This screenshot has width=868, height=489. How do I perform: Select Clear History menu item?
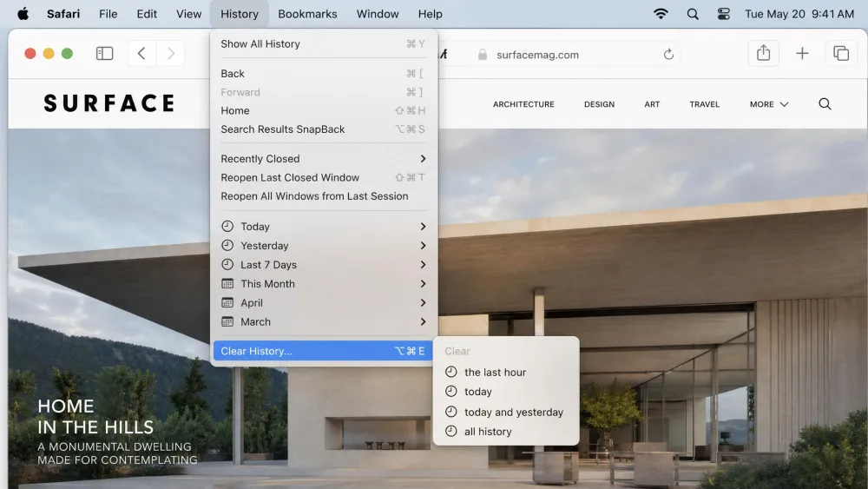point(323,351)
